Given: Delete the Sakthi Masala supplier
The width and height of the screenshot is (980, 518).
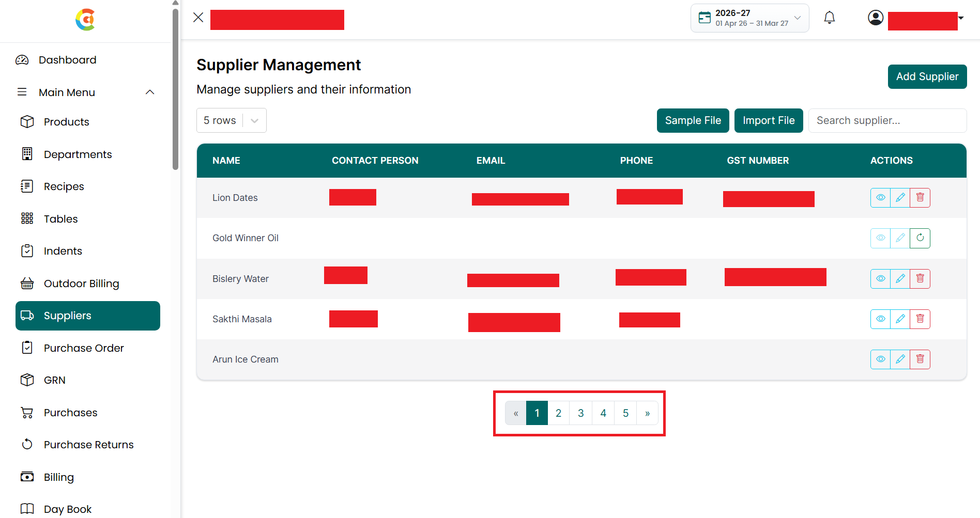Looking at the screenshot, I should pos(920,319).
